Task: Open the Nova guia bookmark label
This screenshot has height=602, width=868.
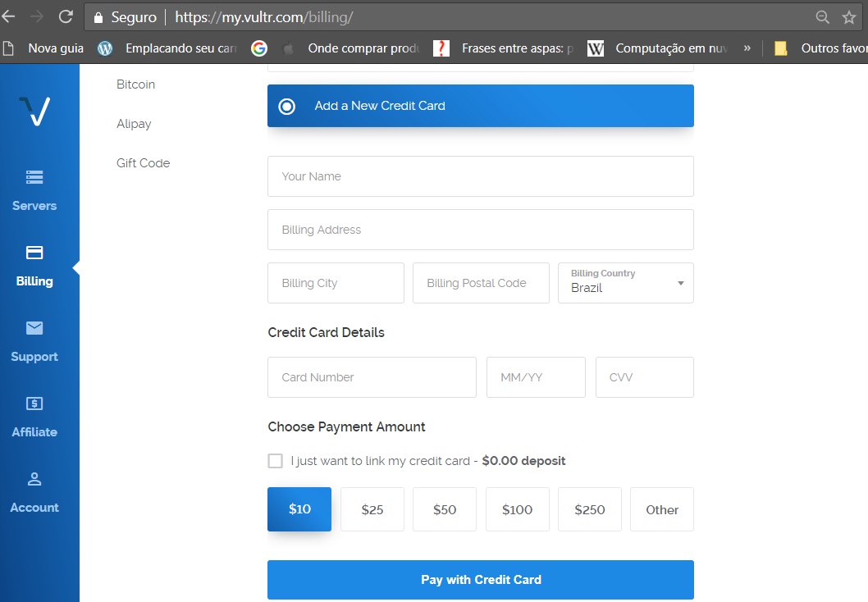Action: click(56, 48)
